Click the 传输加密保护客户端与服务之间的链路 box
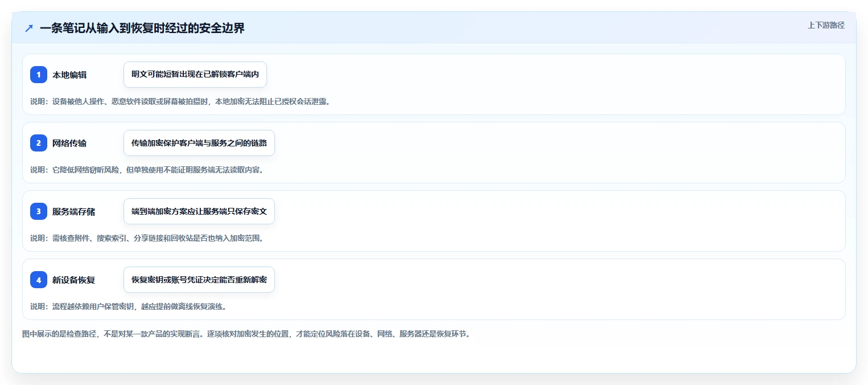The image size is (868, 385). pyautogui.click(x=199, y=143)
